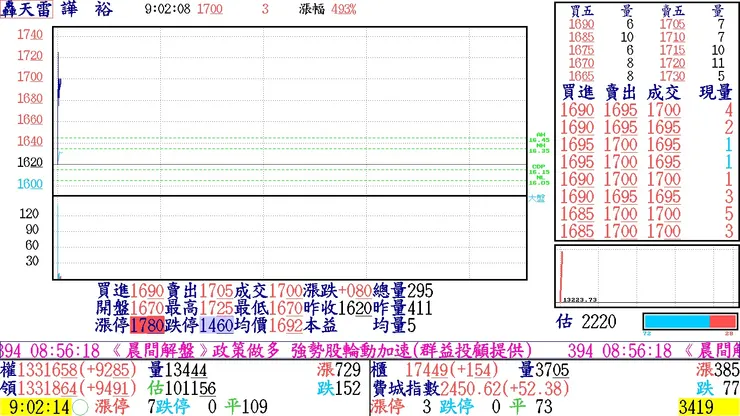Click the 跌停 1460 blue highlighted value
Viewport: 740px width, 416px height.
point(216,325)
